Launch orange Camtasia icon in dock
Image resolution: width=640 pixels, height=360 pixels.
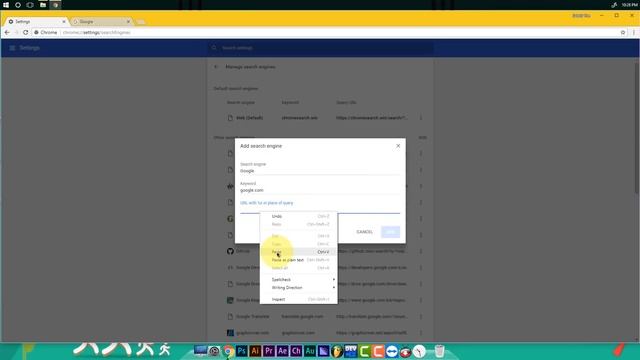378,351
